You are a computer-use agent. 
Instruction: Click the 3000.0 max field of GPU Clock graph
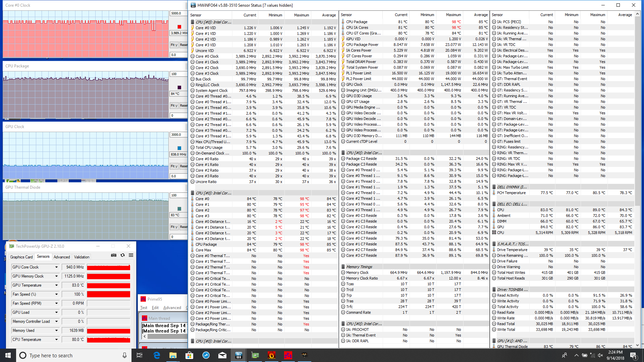click(x=178, y=135)
